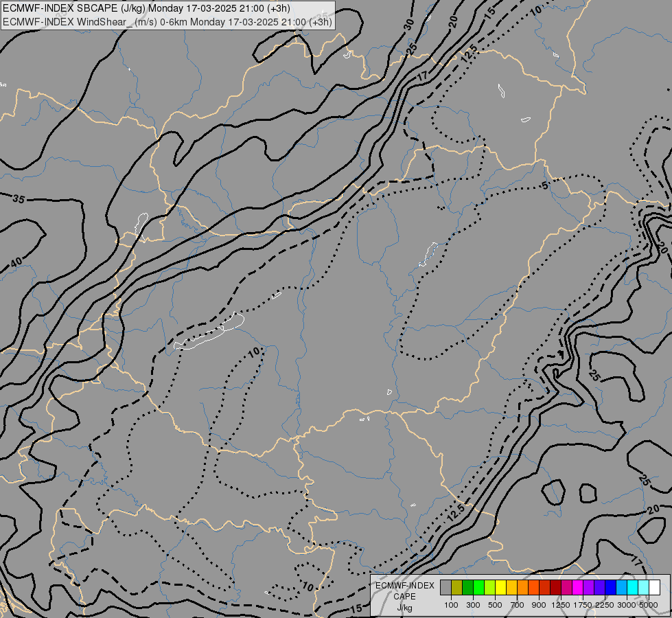
Task: Select the dark green legend swatch
Action: tap(468, 587)
